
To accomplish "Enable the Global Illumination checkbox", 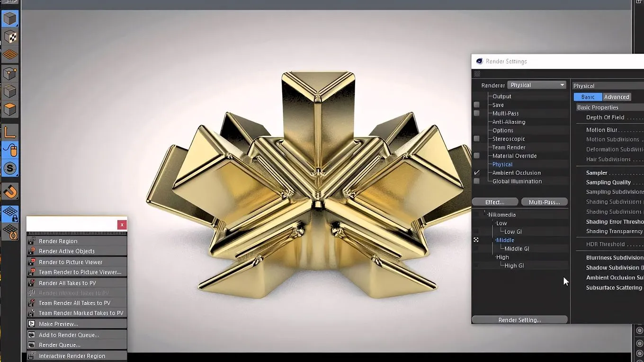I will 476,181.
